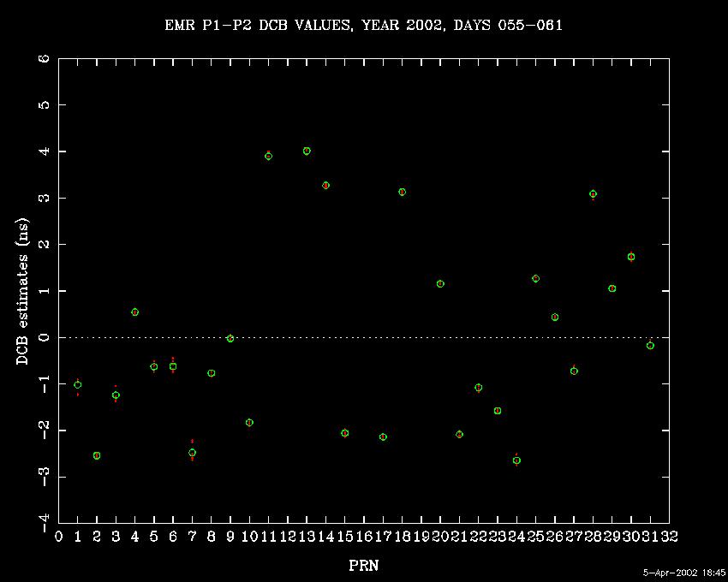Select the PRN 6 data point marker
This screenshot has height=582, width=728.
point(173,366)
